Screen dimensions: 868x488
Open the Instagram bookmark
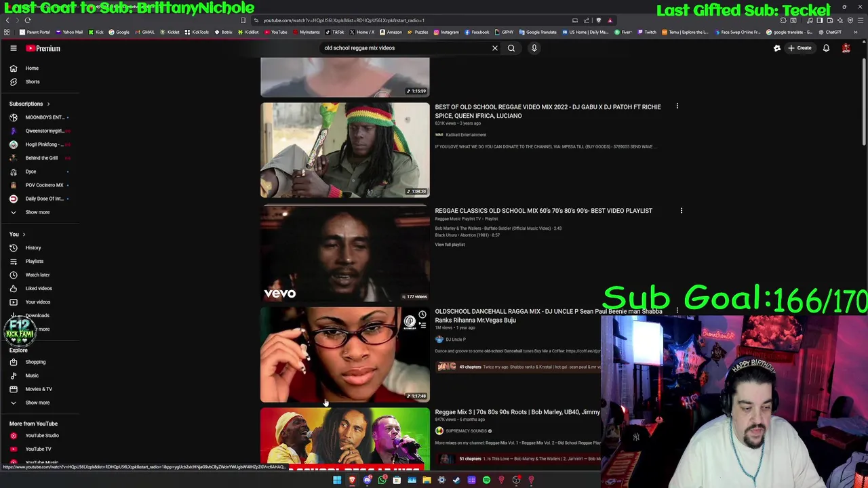click(x=446, y=32)
